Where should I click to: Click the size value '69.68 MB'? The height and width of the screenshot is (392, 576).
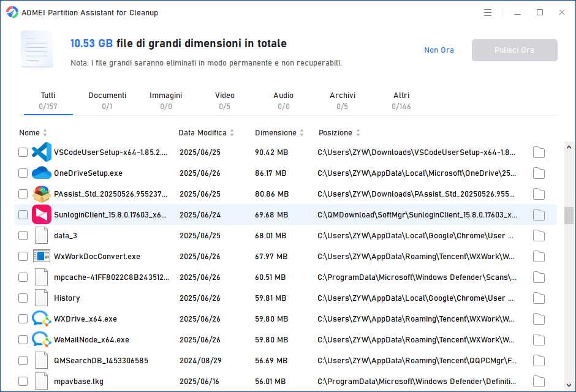(271, 215)
